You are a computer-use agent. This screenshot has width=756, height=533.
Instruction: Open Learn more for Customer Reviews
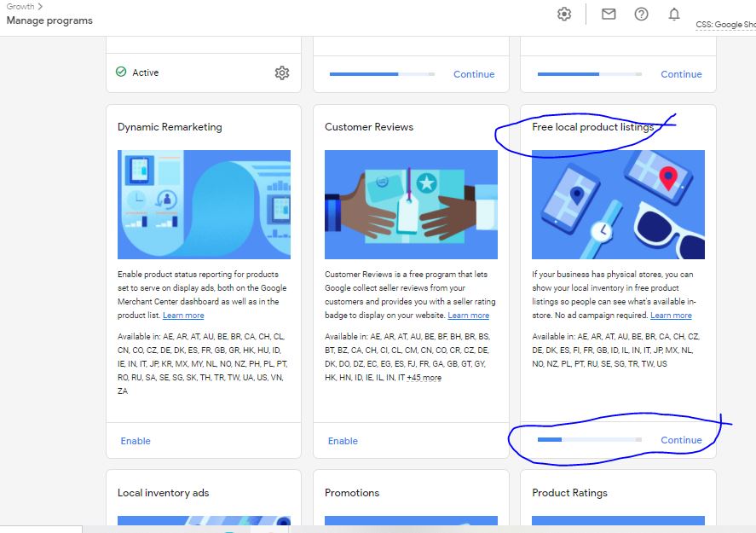tap(469, 314)
